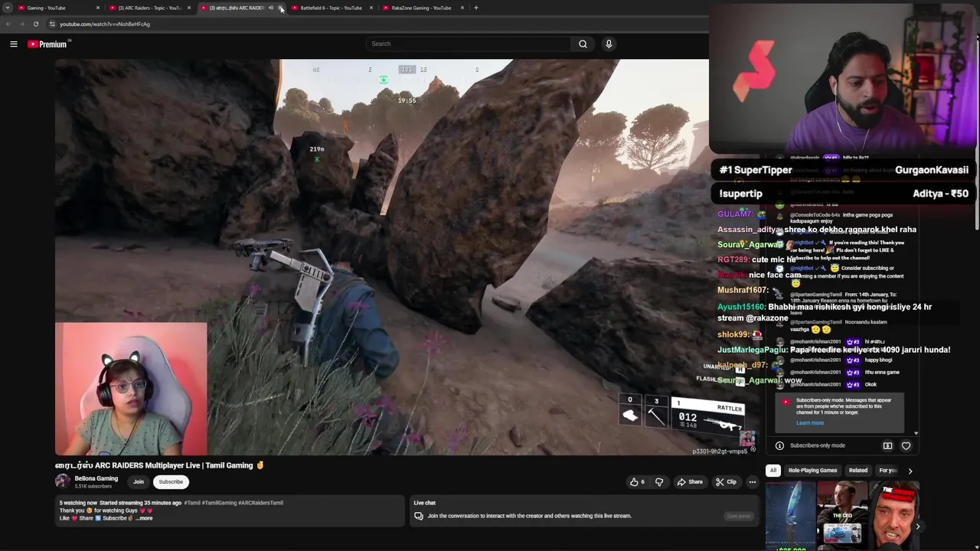Select the For you filter chip
980x551 pixels.
pos(887,471)
